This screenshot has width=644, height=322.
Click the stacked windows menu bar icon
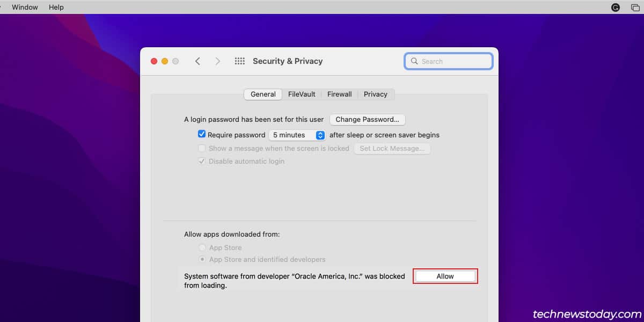pos(635,7)
